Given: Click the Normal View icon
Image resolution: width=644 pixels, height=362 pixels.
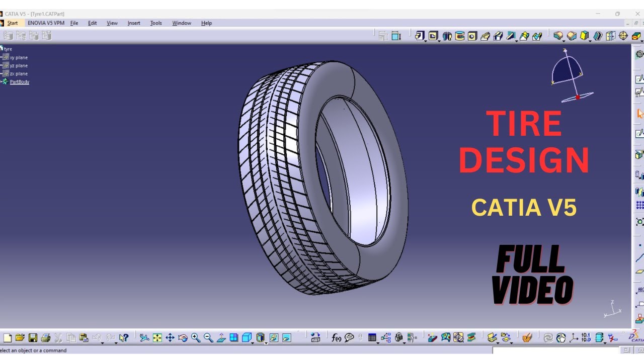Looking at the screenshot, I should click(x=220, y=338).
